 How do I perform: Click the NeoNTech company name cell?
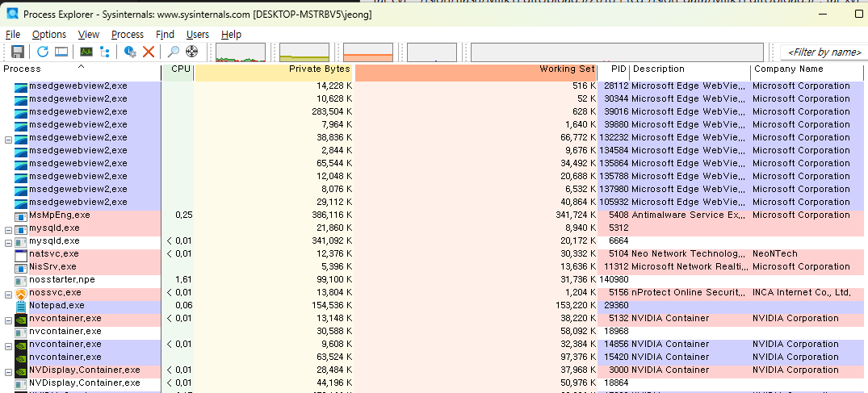(x=775, y=254)
